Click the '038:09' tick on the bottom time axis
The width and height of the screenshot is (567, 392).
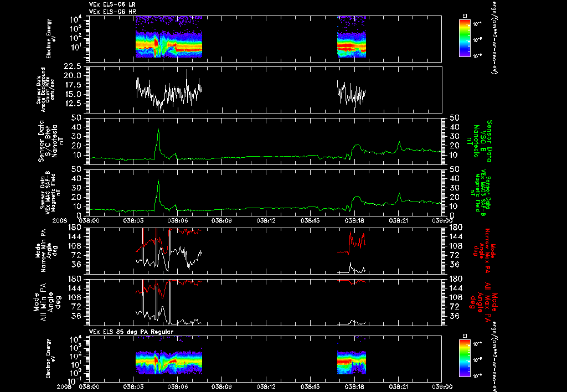click(x=221, y=386)
